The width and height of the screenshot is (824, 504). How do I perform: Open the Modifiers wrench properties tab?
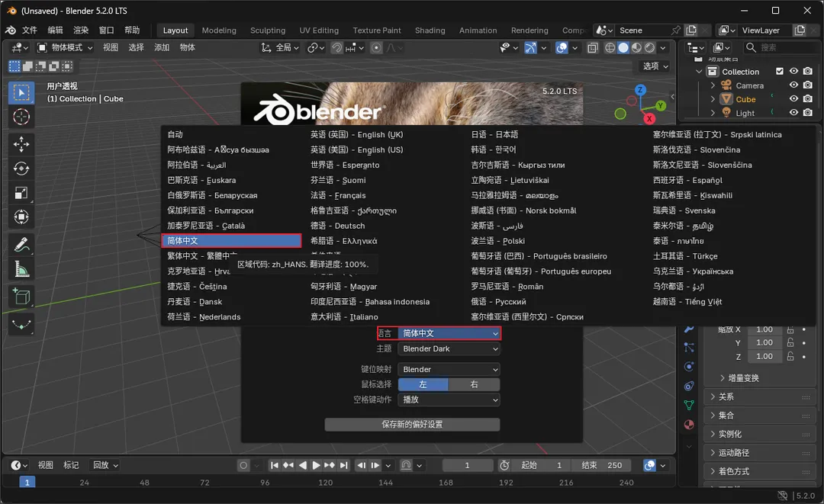pos(689,329)
